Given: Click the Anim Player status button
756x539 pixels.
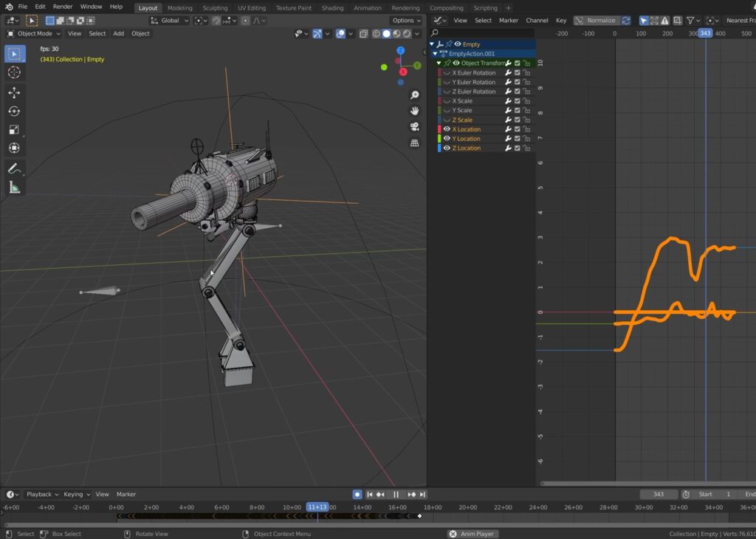Looking at the screenshot, I should tap(472, 534).
